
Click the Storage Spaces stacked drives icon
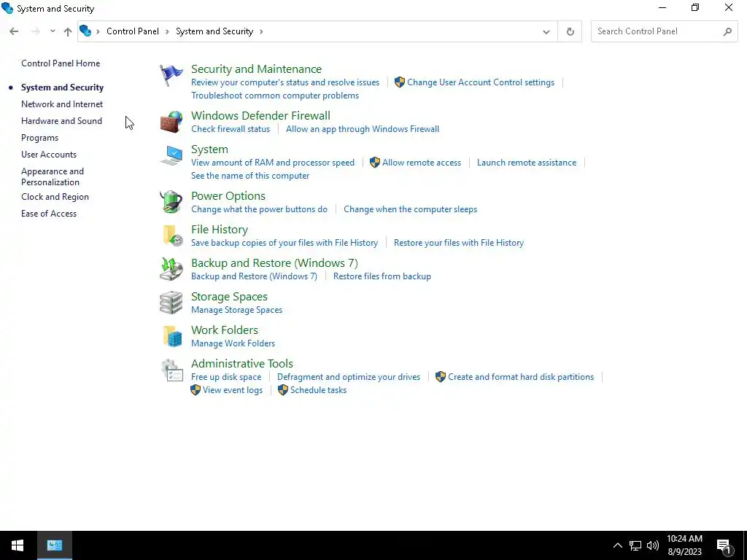(x=171, y=303)
